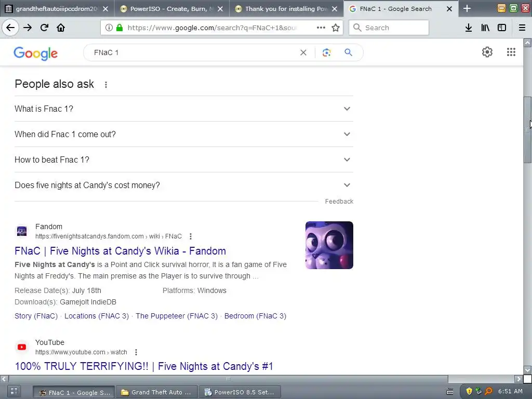Click the horizontal scrollbar thumb
Image resolution: width=532 pixels, height=399 pixels.
click(x=228, y=379)
